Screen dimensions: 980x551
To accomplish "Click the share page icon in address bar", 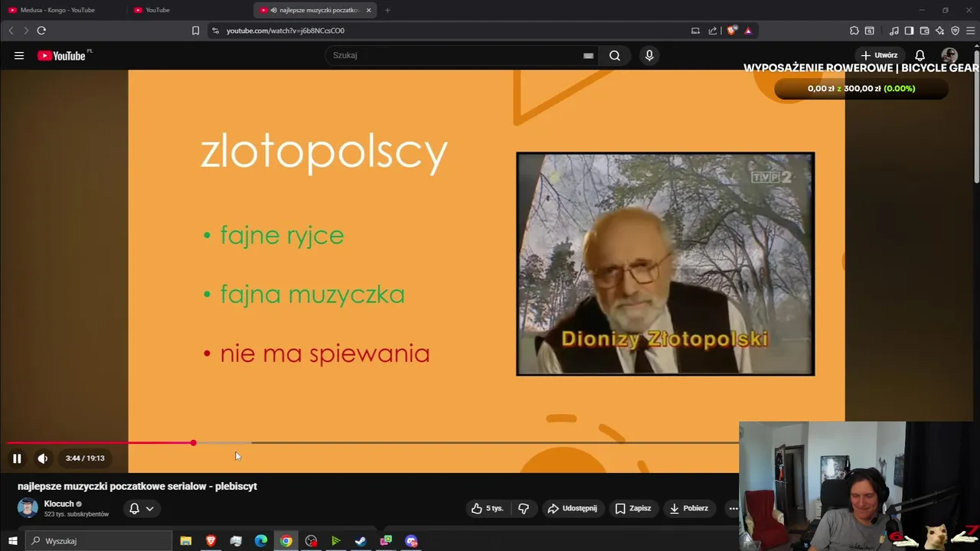I will click(713, 31).
